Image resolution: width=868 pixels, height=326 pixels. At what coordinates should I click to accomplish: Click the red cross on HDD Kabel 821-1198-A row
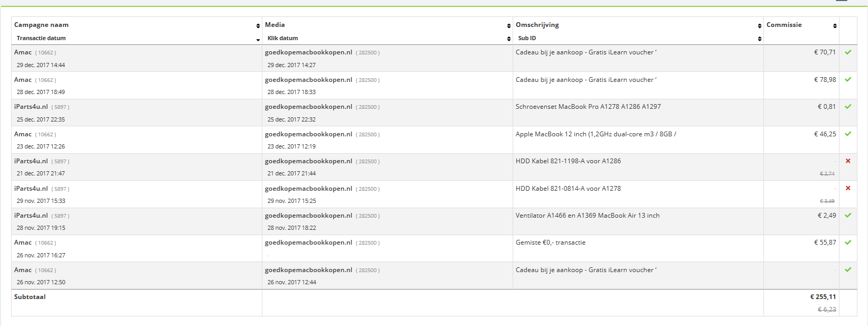pyautogui.click(x=848, y=161)
